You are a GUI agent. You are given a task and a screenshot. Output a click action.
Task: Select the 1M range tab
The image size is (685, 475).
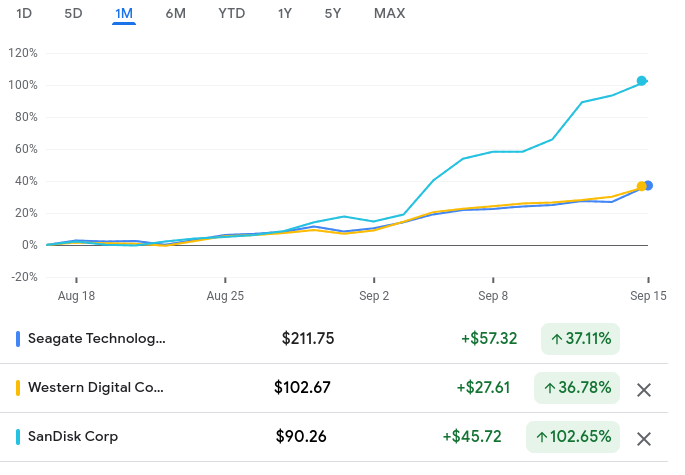[x=124, y=13]
